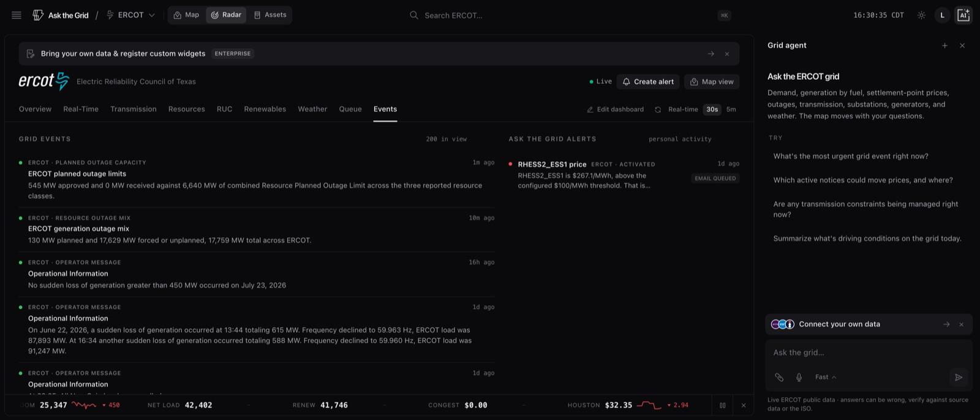Open the Renewables tab
This screenshot has width=980, height=420.
(265, 109)
